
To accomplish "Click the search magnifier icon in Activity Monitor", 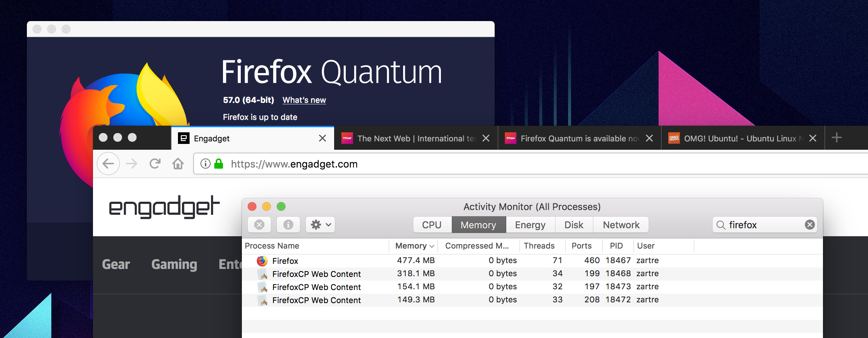I will (721, 225).
